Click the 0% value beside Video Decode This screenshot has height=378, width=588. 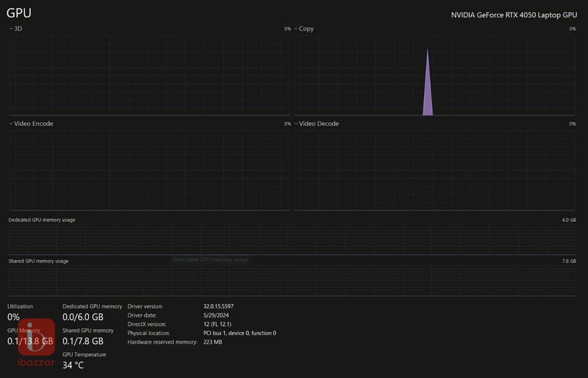[x=572, y=124]
